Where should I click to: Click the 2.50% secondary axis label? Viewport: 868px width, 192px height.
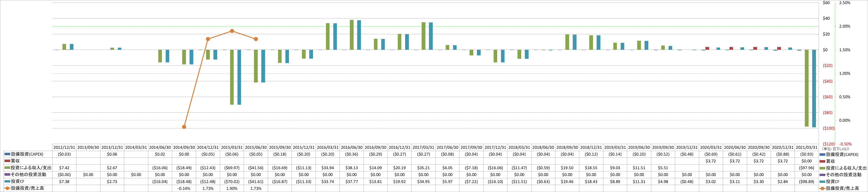(x=845, y=3)
